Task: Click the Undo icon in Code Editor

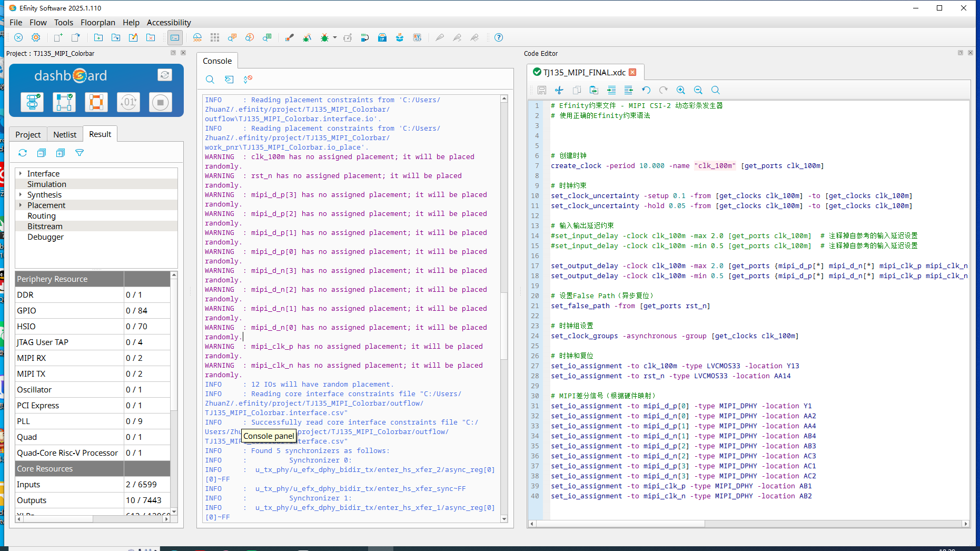Action: [646, 90]
